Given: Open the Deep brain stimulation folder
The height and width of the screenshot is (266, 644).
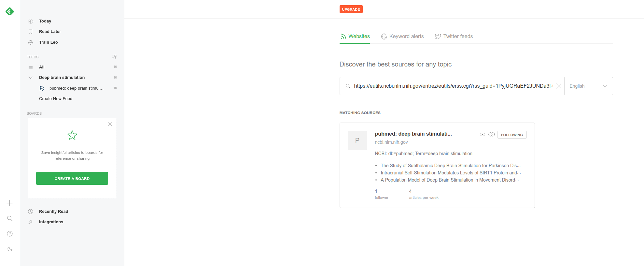Looking at the screenshot, I should pos(62,78).
